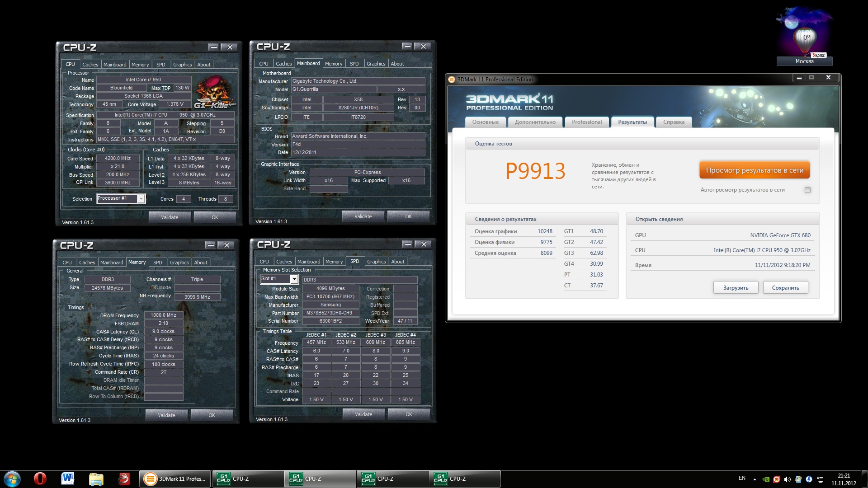Close the CPU-Z Memory window

226,245
